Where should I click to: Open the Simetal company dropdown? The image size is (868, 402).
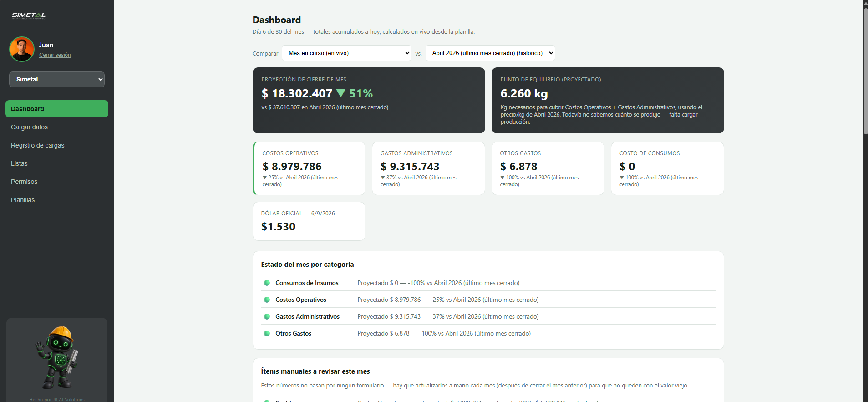click(57, 79)
